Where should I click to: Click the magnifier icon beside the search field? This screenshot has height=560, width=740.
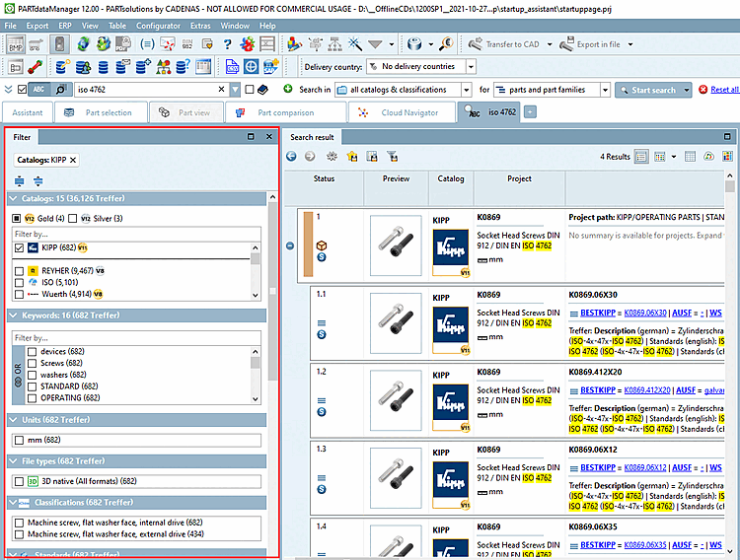click(60, 90)
